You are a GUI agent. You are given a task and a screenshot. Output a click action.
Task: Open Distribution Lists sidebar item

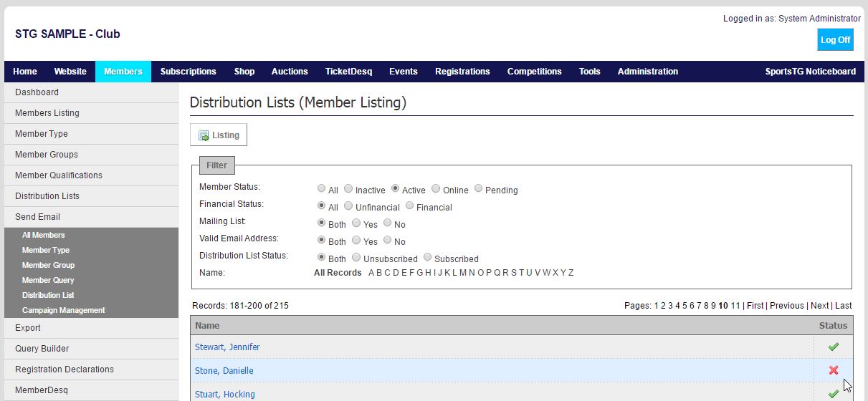click(91, 196)
